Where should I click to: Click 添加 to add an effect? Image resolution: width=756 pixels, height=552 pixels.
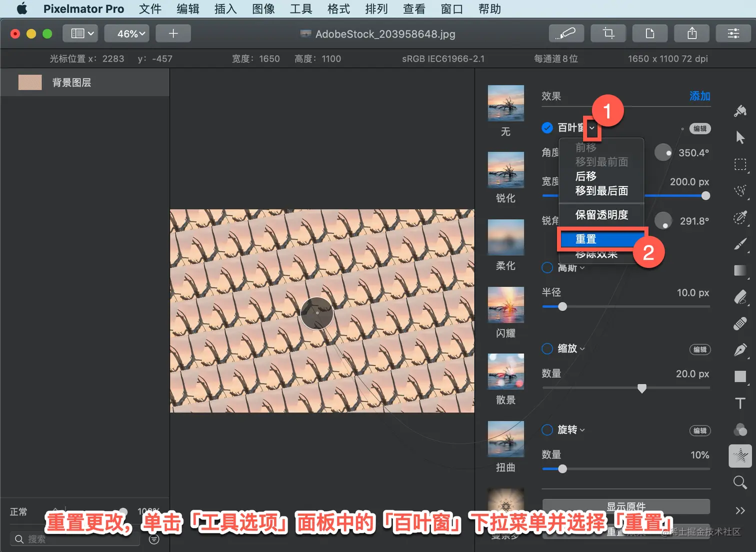pos(699,96)
